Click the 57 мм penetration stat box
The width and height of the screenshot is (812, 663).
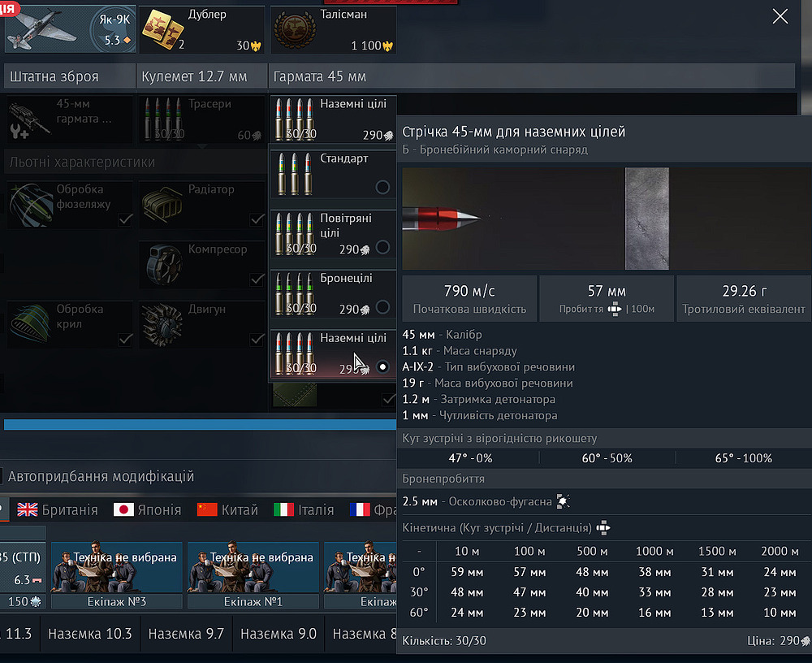(x=607, y=298)
